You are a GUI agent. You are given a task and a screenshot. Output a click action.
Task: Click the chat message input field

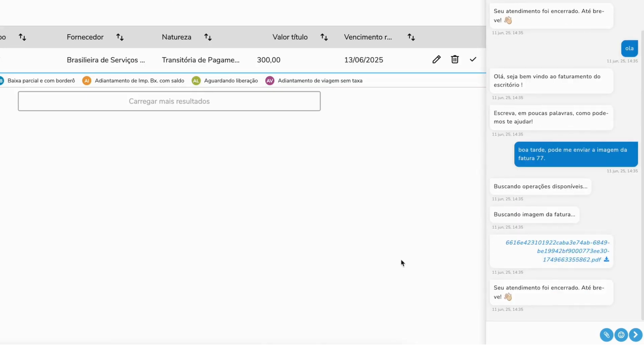pyautogui.click(x=541, y=334)
